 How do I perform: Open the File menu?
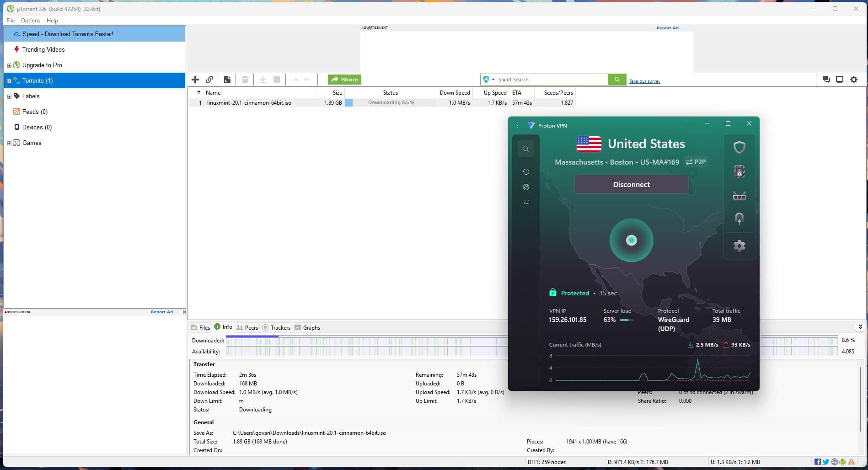(x=11, y=21)
